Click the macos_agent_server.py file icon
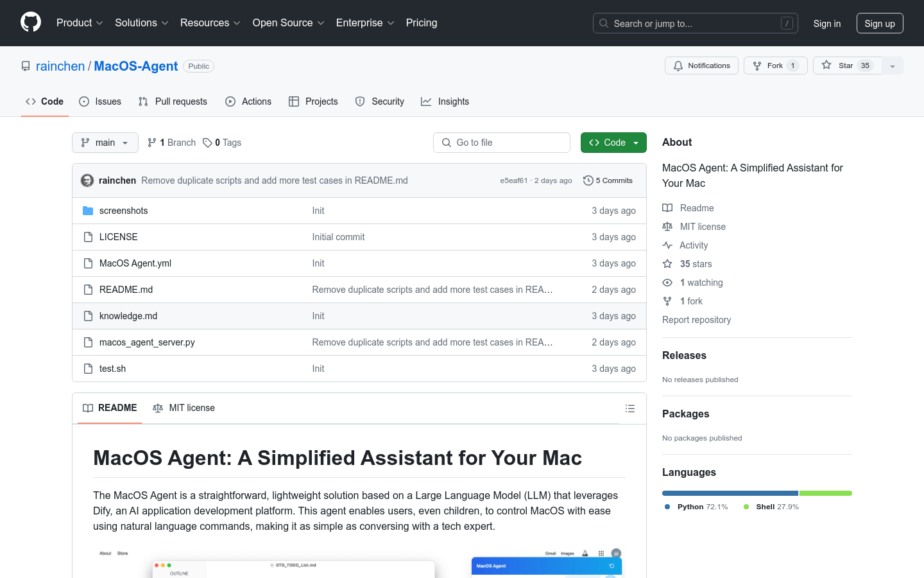924x578 pixels. 88,342
